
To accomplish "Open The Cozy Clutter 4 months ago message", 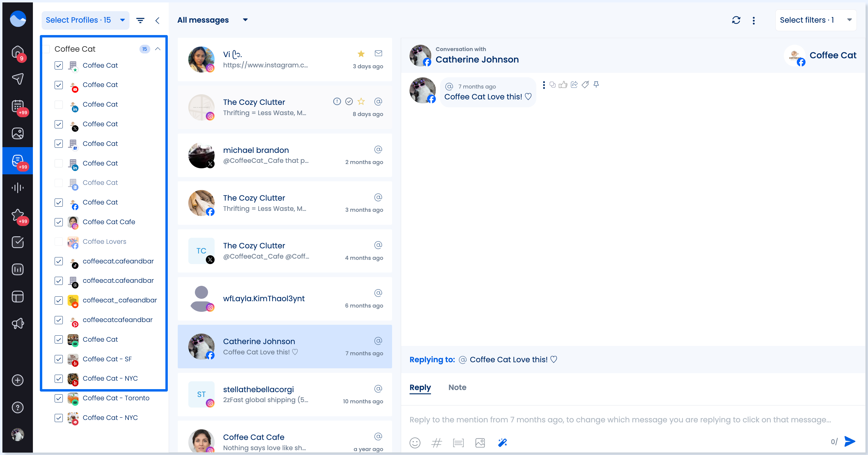I will point(284,251).
